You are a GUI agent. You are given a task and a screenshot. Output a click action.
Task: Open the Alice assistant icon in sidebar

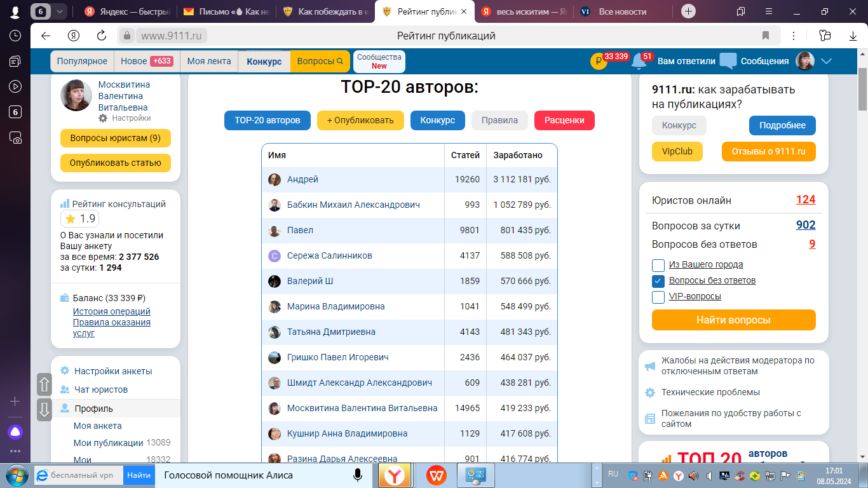[15, 432]
